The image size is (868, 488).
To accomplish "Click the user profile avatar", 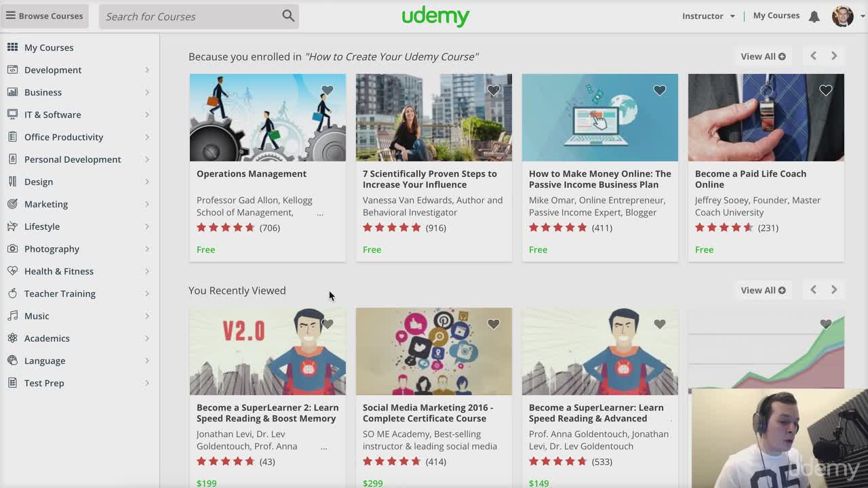I will [x=842, y=16].
